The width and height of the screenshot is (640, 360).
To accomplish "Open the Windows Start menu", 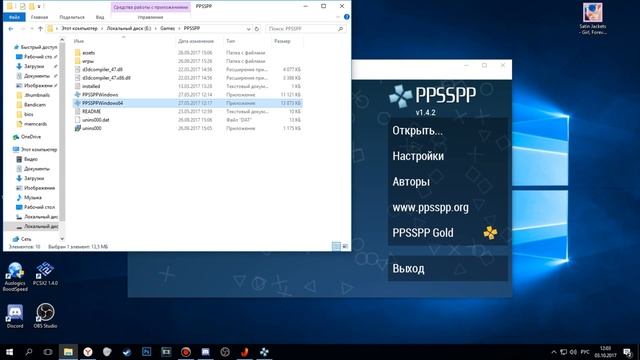I will pyautogui.click(x=9, y=352).
